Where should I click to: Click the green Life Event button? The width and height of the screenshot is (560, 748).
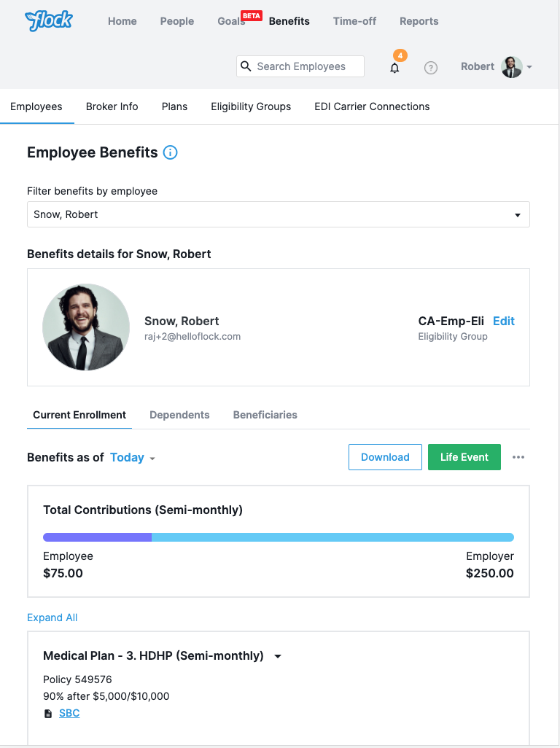[x=464, y=457]
